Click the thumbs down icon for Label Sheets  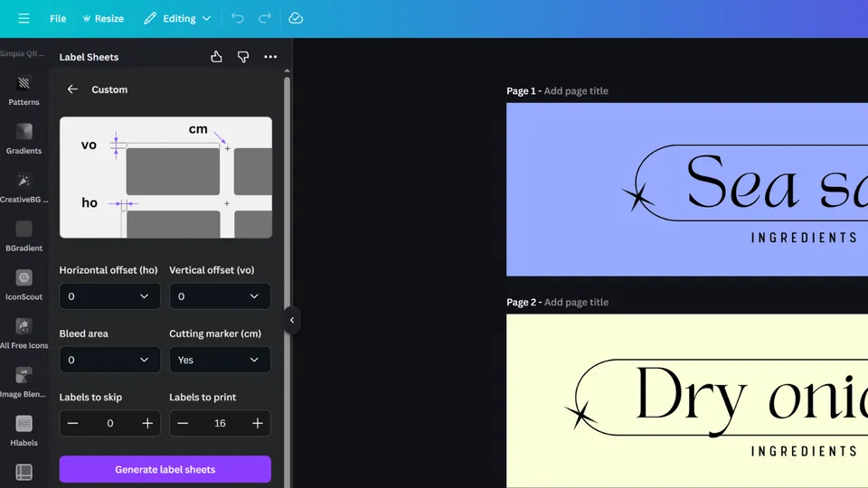pos(243,57)
